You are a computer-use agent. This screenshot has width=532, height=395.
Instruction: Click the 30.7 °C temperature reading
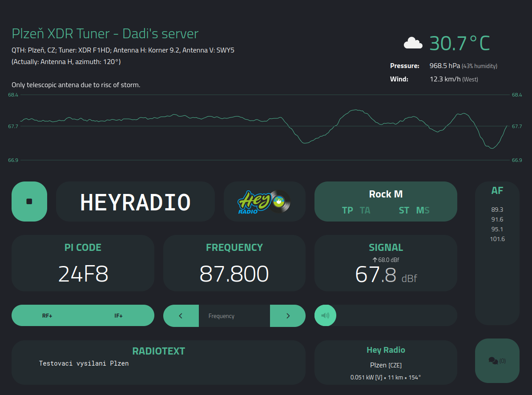[x=460, y=43]
